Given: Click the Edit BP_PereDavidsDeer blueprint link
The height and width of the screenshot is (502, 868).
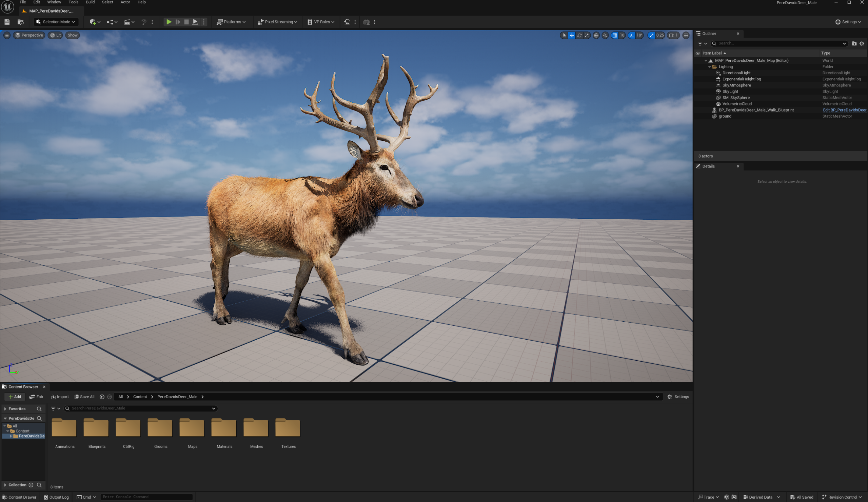Looking at the screenshot, I should (x=844, y=110).
